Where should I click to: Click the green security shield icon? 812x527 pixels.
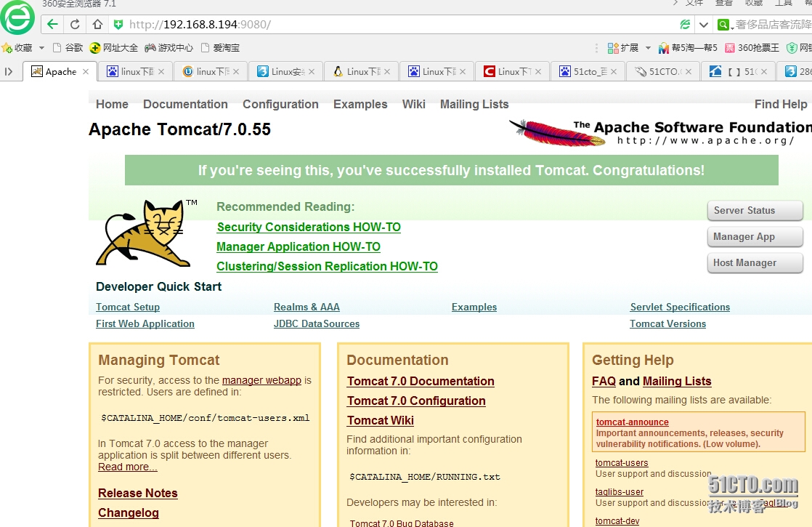click(118, 25)
